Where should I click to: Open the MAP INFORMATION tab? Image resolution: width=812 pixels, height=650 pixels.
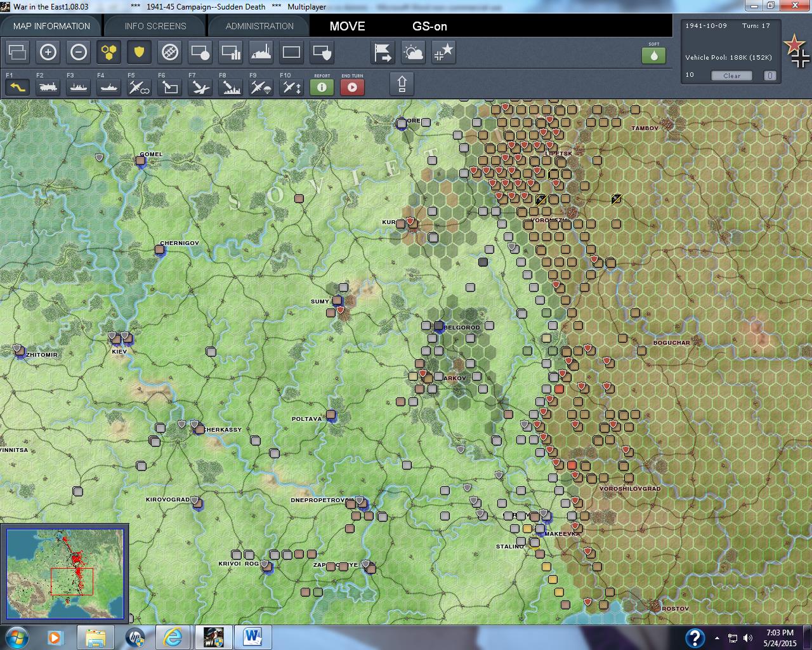(x=51, y=26)
